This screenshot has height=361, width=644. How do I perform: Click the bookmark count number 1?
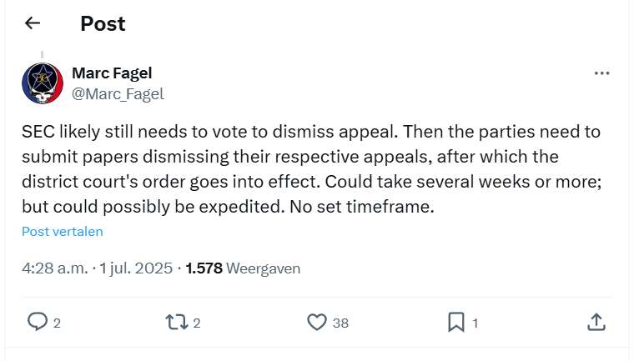point(475,323)
